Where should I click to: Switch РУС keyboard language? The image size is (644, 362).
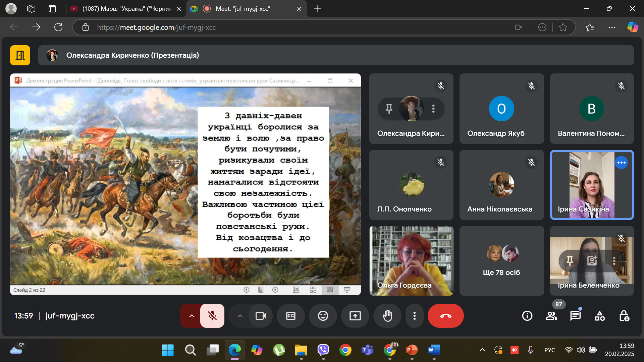point(549,350)
